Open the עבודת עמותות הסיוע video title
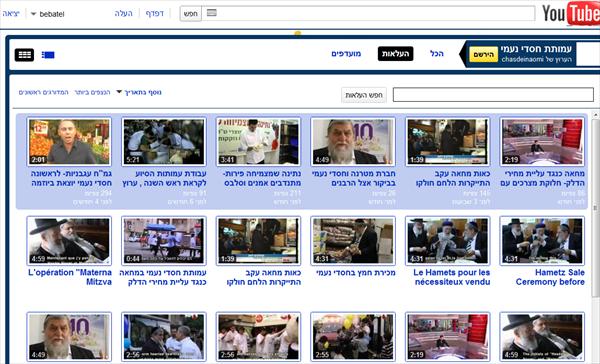The height and width of the screenshot is (364, 600). coord(165,178)
